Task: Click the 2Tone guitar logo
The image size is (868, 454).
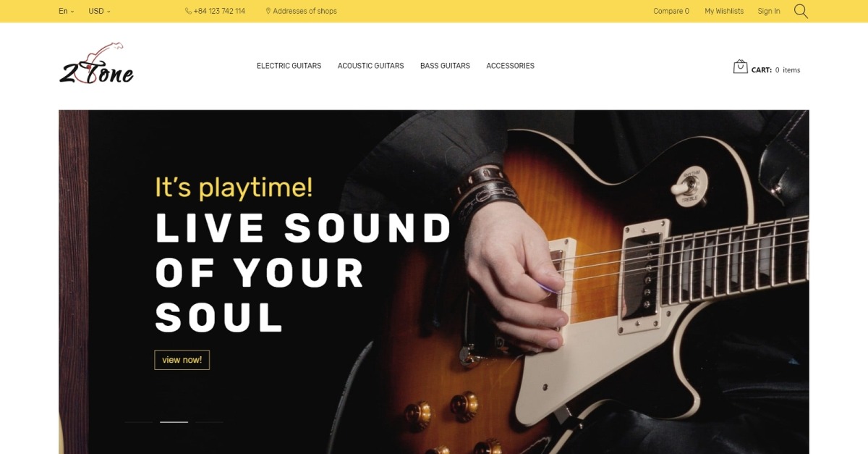Action: click(x=96, y=64)
